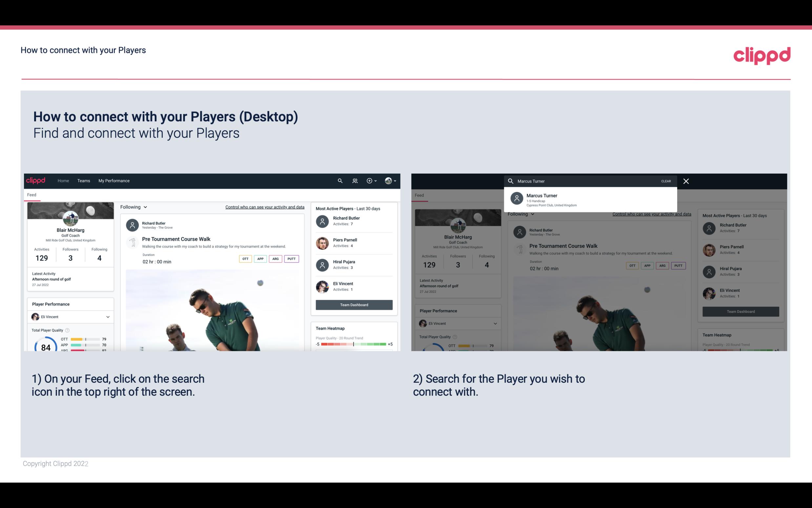Click the Teams navigation icon
Viewport: 812px width, 508px height.
coord(84,180)
